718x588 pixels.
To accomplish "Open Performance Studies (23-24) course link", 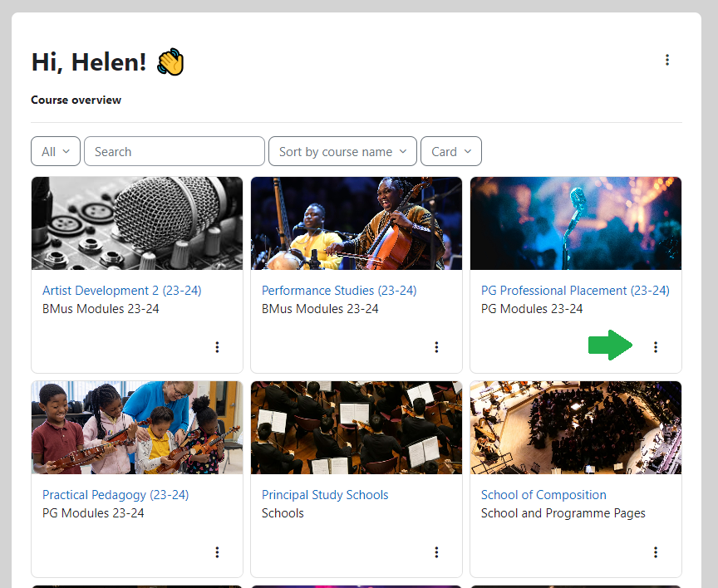I will pyautogui.click(x=339, y=291).
